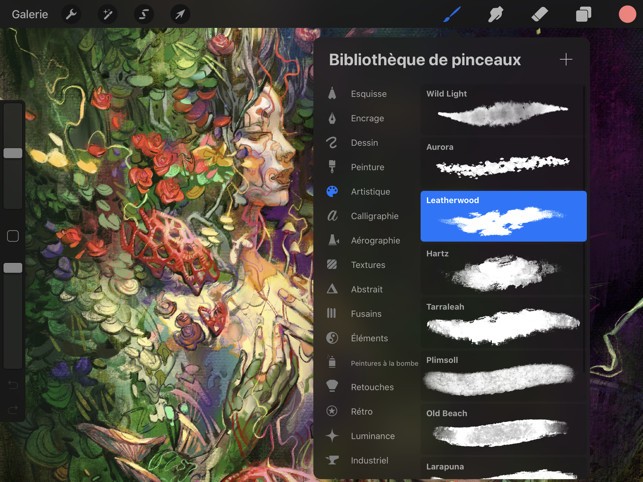Click the Éléments yin-yang icon

pyautogui.click(x=332, y=338)
